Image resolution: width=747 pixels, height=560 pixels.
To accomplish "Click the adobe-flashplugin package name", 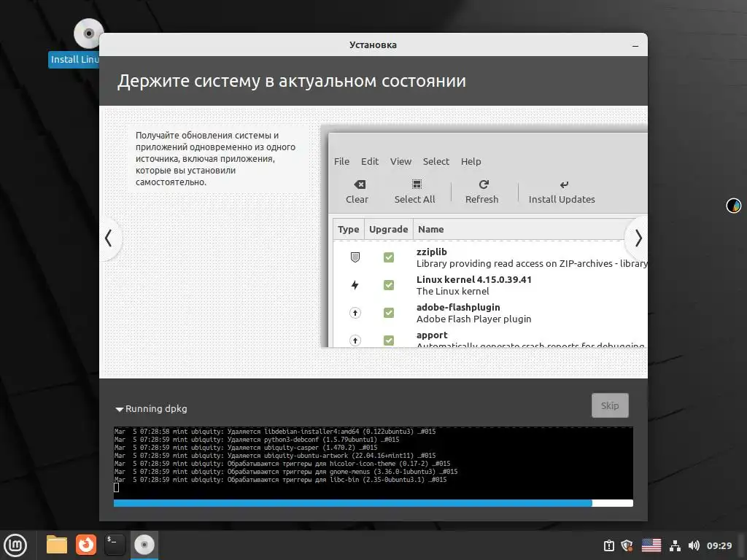I will click(458, 307).
